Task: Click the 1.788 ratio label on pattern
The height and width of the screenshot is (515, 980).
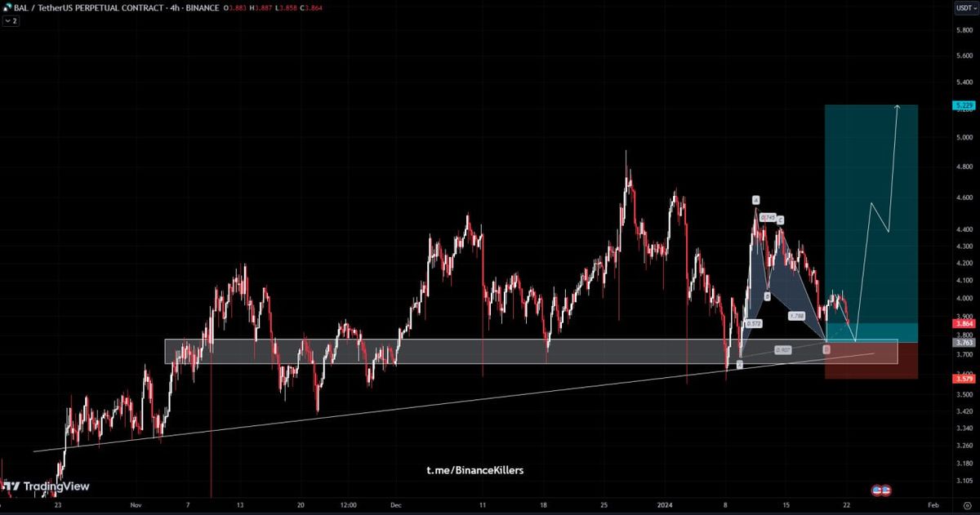Action: (796, 315)
